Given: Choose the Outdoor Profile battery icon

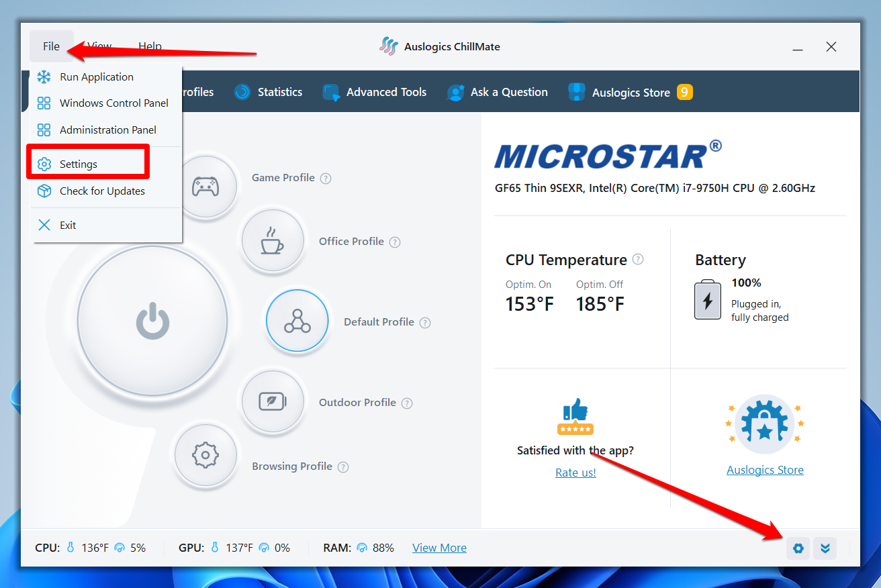Looking at the screenshot, I should [x=272, y=402].
